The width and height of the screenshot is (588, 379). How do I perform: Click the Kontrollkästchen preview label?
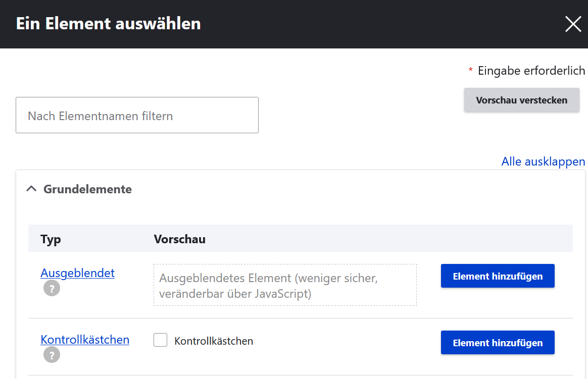pyautogui.click(x=214, y=341)
